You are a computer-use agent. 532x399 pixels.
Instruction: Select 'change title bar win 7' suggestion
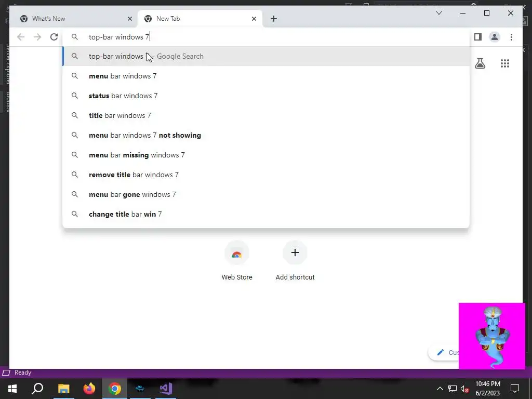point(267,214)
